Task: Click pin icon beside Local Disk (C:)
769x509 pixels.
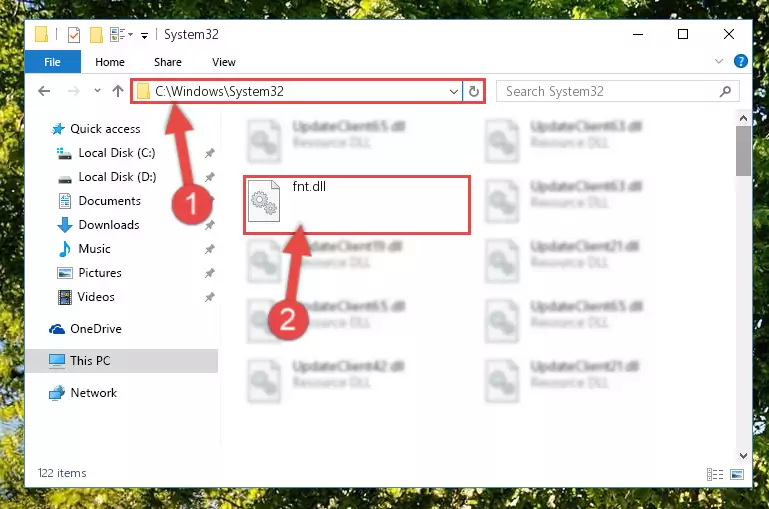Action: tap(209, 153)
